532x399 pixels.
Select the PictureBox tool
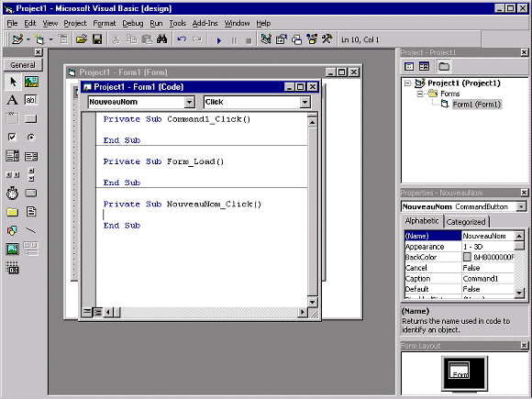tap(31, 82)
